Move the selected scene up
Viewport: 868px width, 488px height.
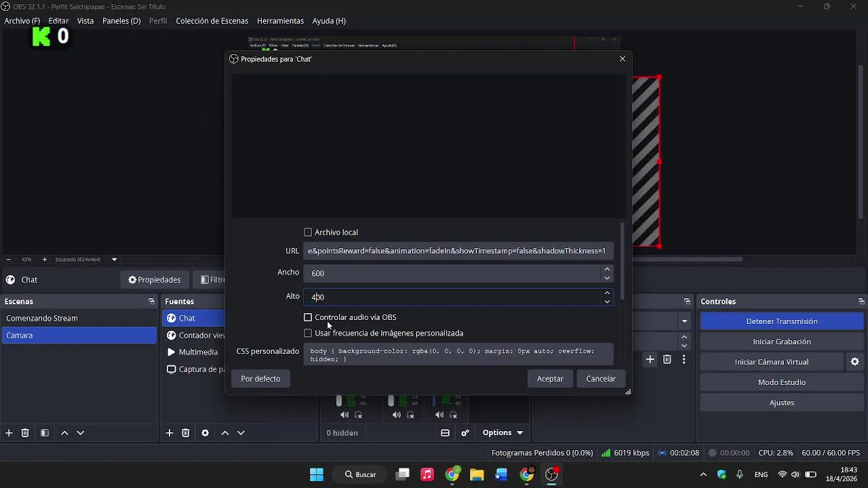pos(64,433)
